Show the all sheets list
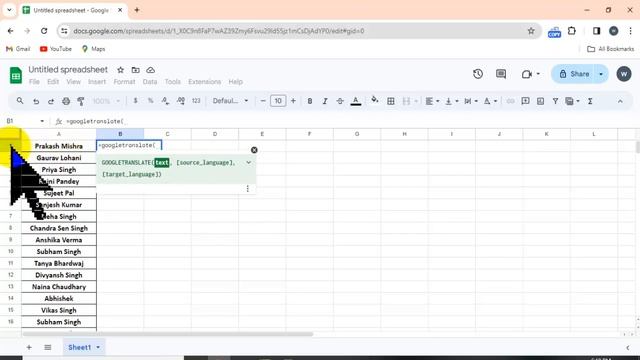Screen dimensions: 640x360 pyautogui.click(x=48, y=347)
